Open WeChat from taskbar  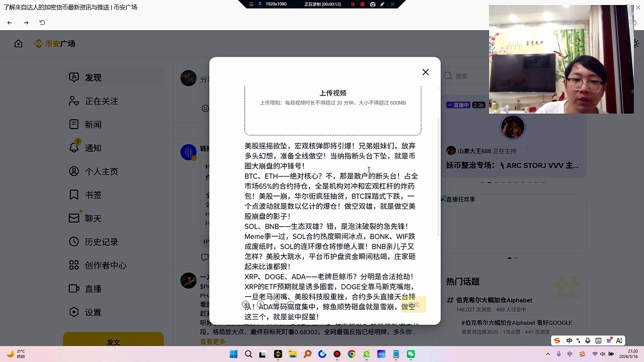pos(411,354)
